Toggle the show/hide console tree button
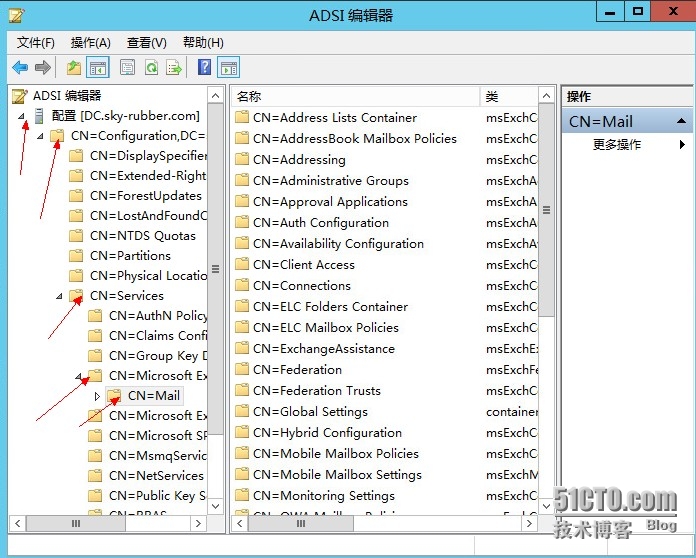The height and width of the screenshot is (558, 696). (98, 68)
